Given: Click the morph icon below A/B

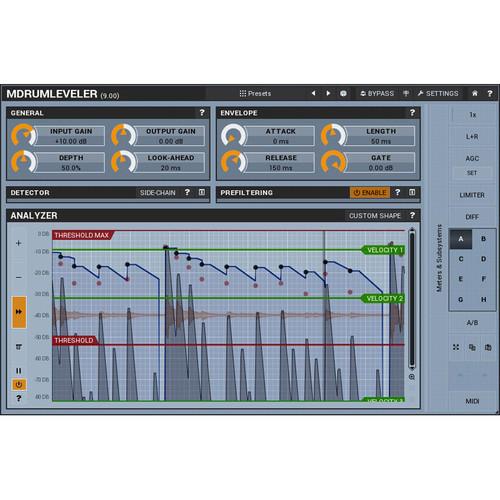Looking at the screenshot, I should click(456, 347).
